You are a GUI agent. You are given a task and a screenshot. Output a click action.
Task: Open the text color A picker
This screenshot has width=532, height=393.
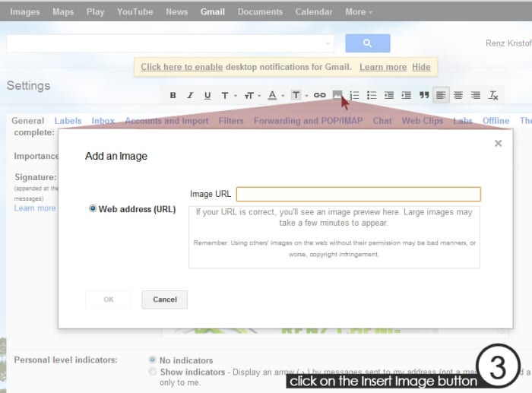272,95
